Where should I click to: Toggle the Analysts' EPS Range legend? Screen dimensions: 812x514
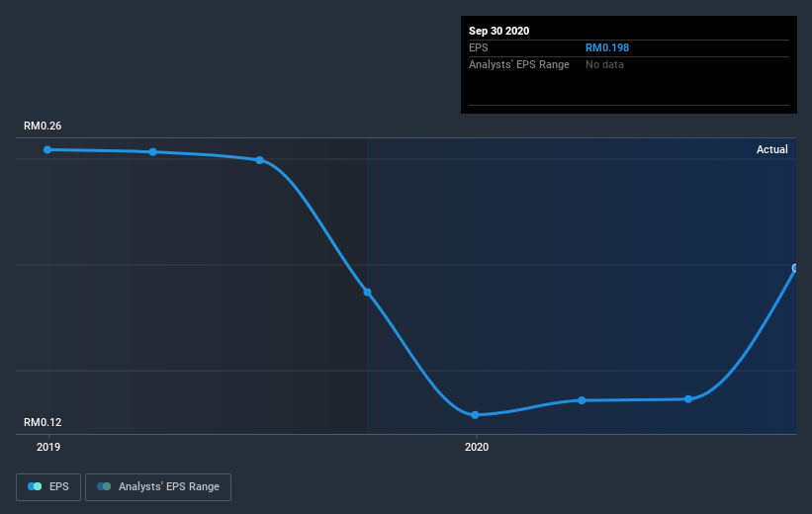coord(158,486)
